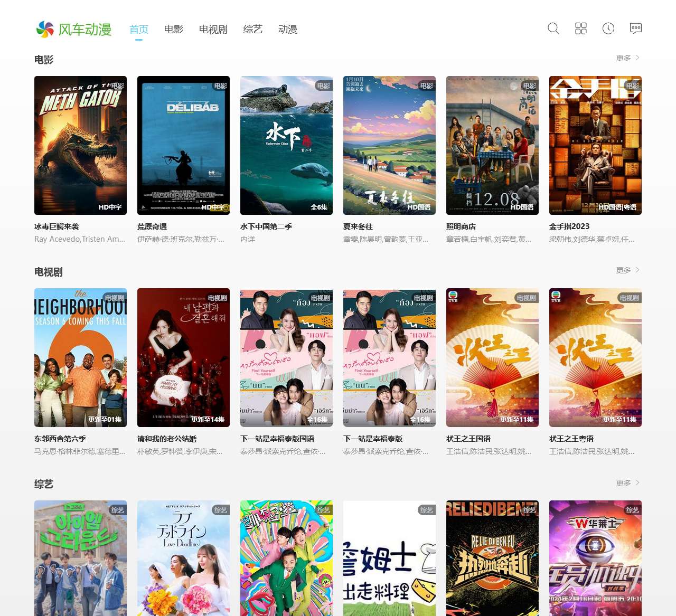Click the 金手指2023 title link
676x616 pixels.
(569, 226)
